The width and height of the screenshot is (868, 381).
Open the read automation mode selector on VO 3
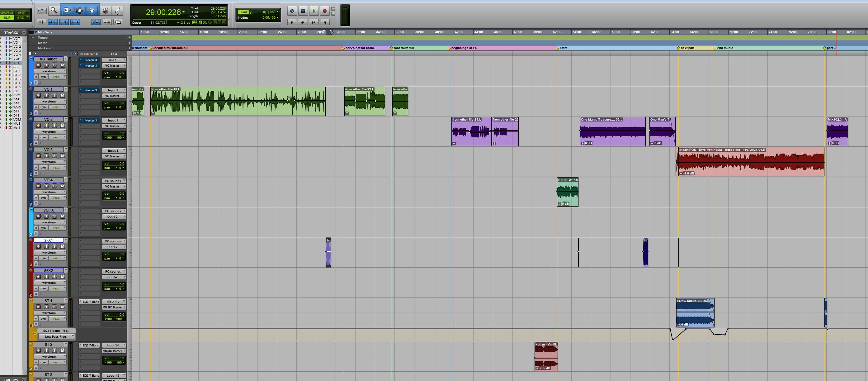(x=57, y=167)
